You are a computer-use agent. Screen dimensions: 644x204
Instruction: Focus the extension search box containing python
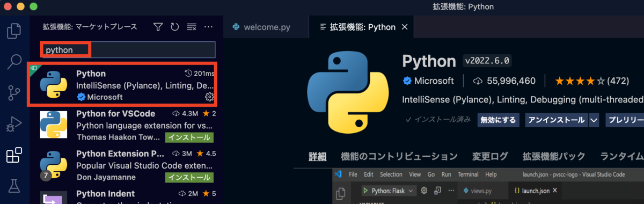[128, 50]
